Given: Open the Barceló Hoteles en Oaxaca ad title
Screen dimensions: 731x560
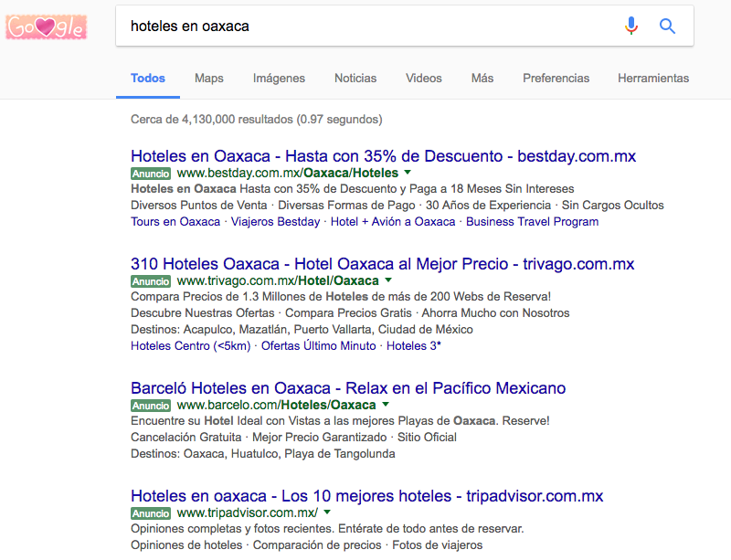Looking at the screenshot, I should click(348, 388).
